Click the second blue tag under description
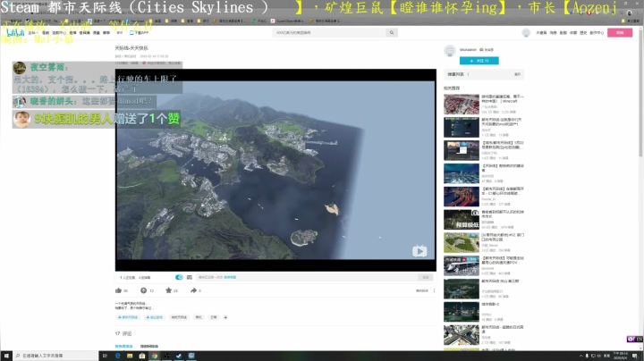 click(155, 317)
